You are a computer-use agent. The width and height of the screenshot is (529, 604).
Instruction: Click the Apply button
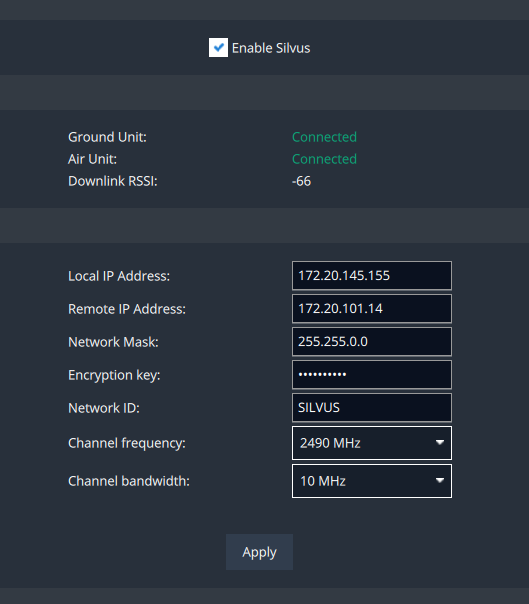coord(259,552)
